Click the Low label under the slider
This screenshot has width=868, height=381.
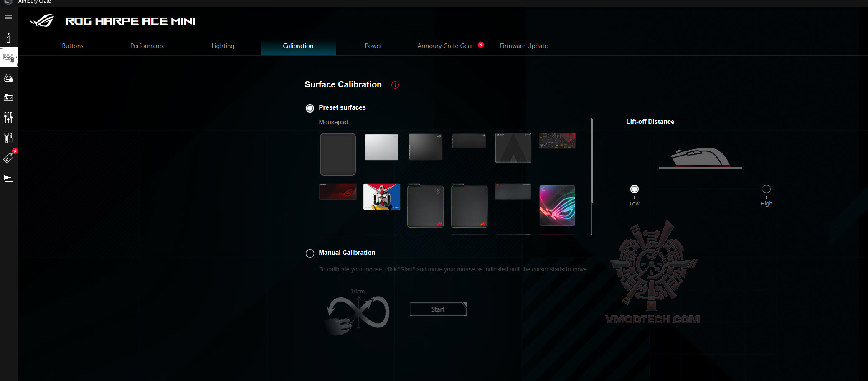coord(635,204)
